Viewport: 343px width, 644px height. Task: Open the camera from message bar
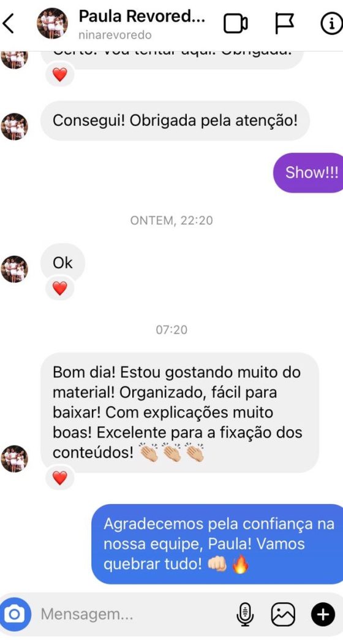pos(15,615)
